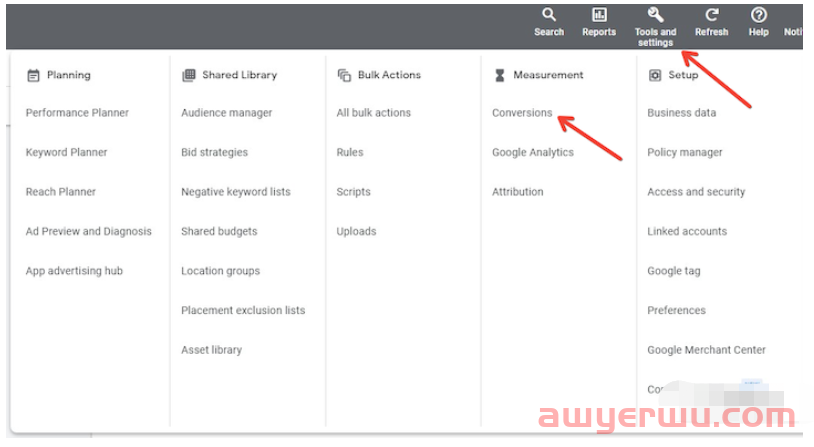This screenshot has width=814, height=447.
Task: Open Audience manager
Action: point(226,113)
